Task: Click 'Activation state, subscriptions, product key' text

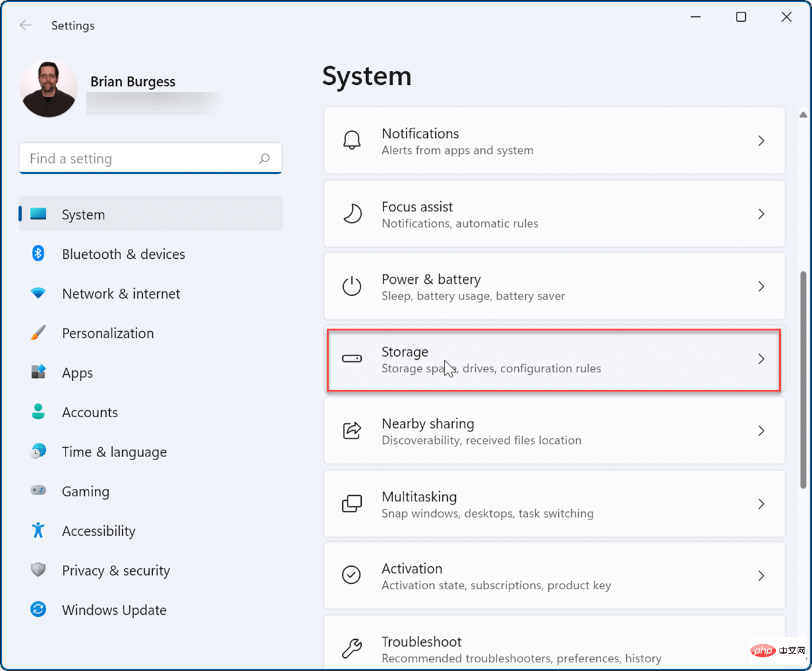Action: pos(496,585)
